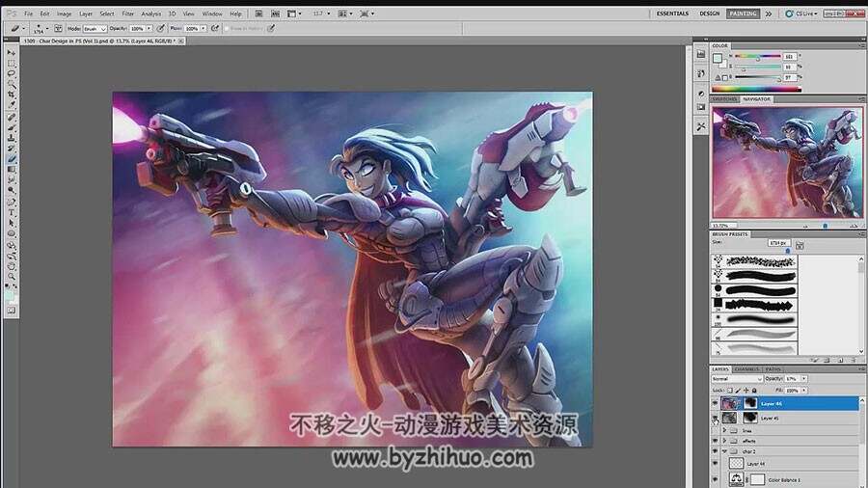This screenshot has width=868, height=488.
Task: Toggle visibility of Layer 44
Action: [715, 464]
